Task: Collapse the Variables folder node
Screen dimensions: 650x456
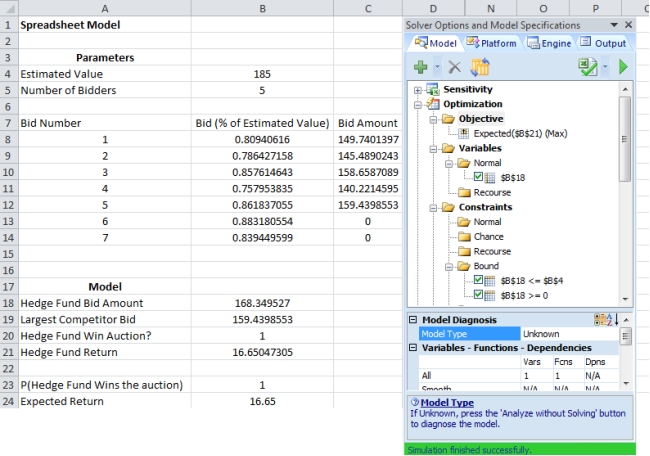Action: coord(433,149)
